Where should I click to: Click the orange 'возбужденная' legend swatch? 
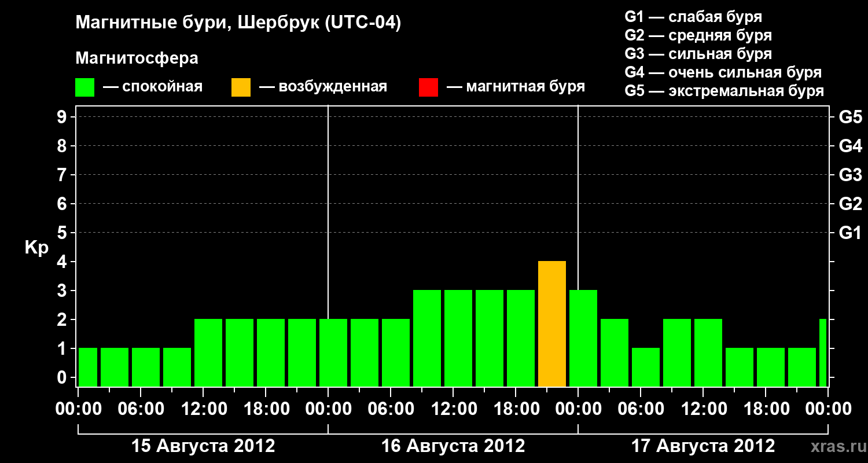241,87
